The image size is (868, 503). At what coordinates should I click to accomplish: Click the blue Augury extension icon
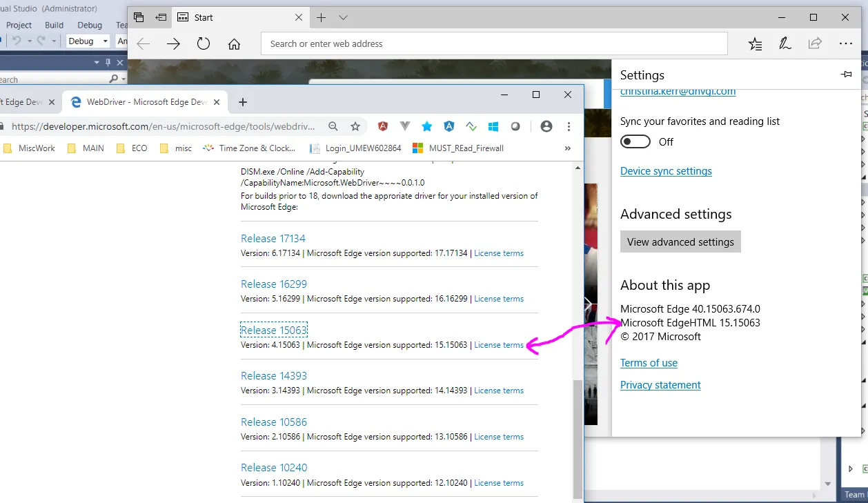[449, 126]
